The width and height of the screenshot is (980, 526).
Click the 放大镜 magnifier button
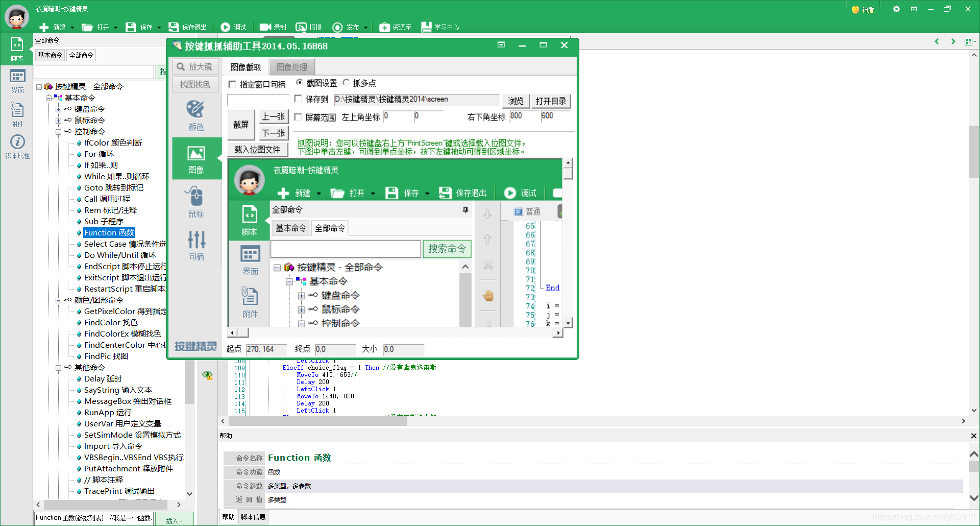click(195, 66)
